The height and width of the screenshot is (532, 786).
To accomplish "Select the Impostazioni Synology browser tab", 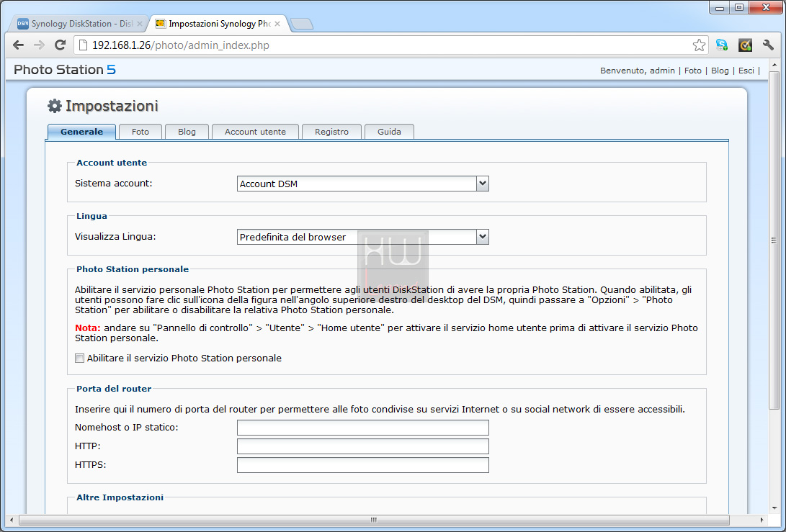I will (219, 24).
